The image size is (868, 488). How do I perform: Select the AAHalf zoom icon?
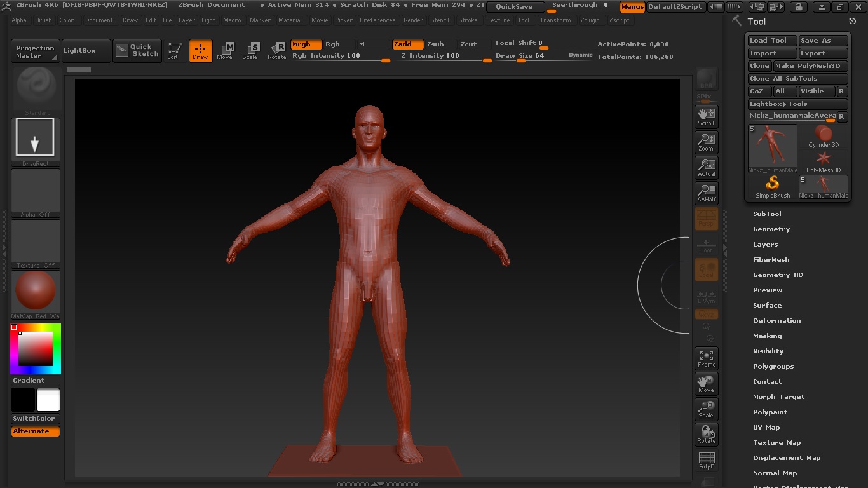click(x=706, y=193)
